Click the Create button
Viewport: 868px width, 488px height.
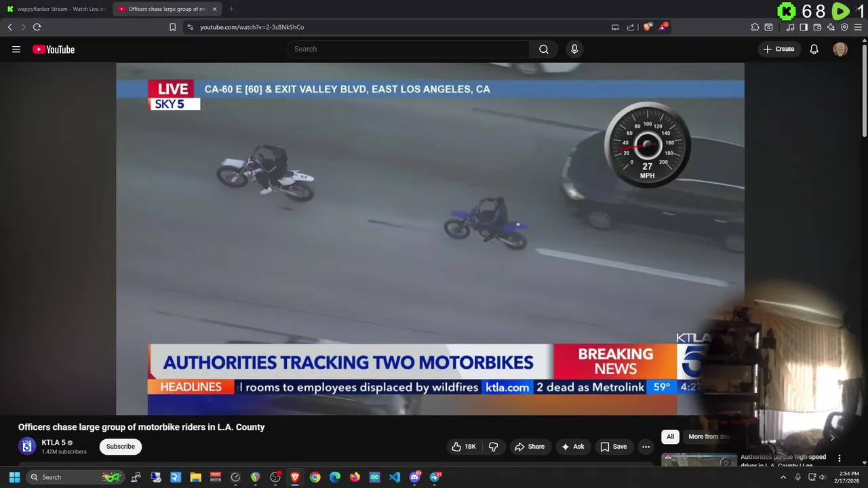778,49
